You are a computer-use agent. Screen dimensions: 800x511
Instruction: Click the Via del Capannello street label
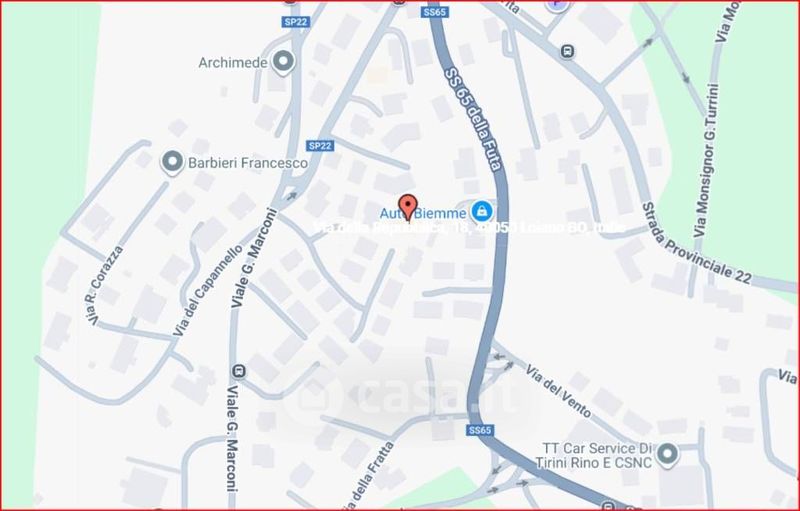point(207,290)
